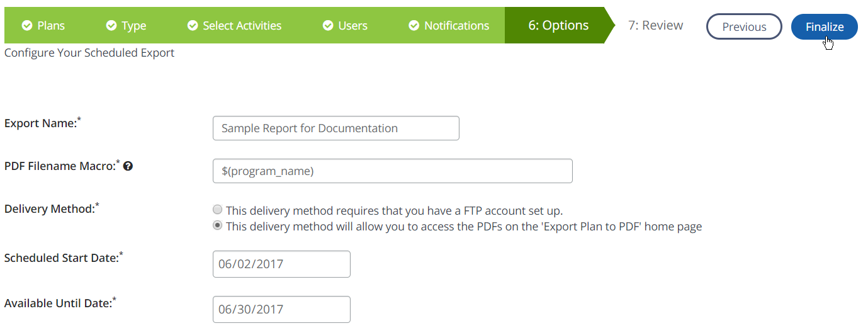Click the Select Activities checkmark icon
868x328 pixels.
point(193,26)
